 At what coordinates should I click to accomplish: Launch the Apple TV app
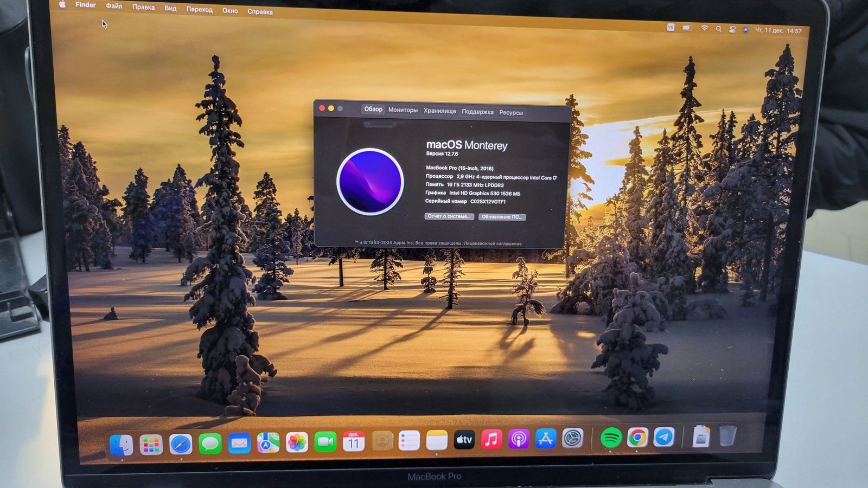coord(464,440)
